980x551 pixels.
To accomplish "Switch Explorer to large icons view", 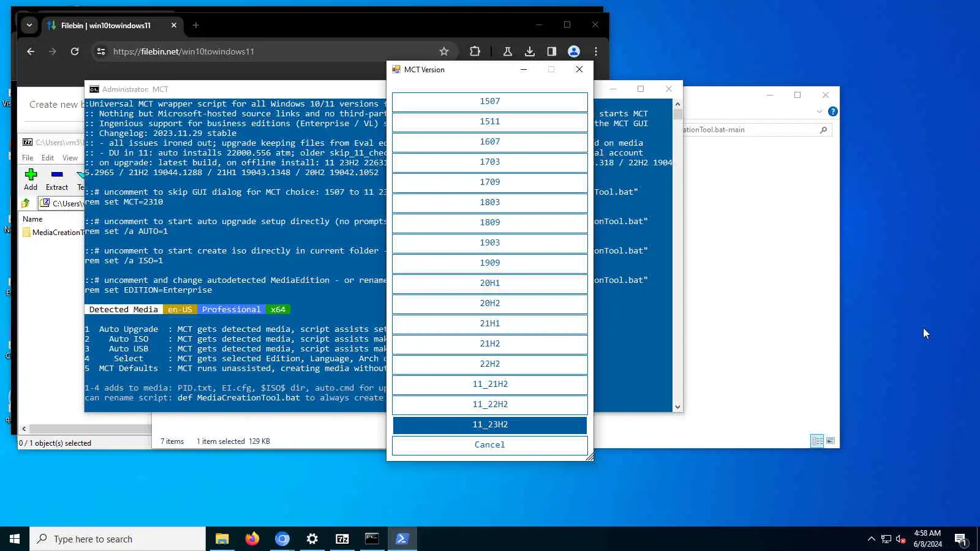I will (831, 441).
